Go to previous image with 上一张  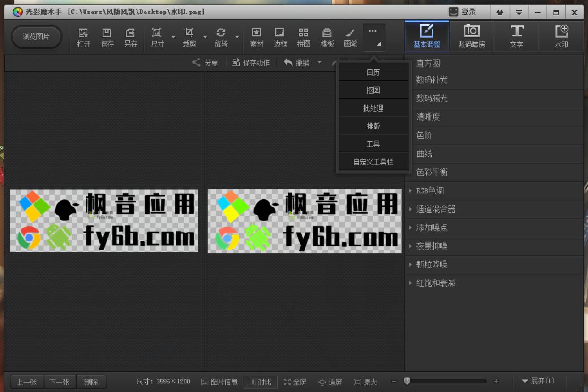point(27,382)
